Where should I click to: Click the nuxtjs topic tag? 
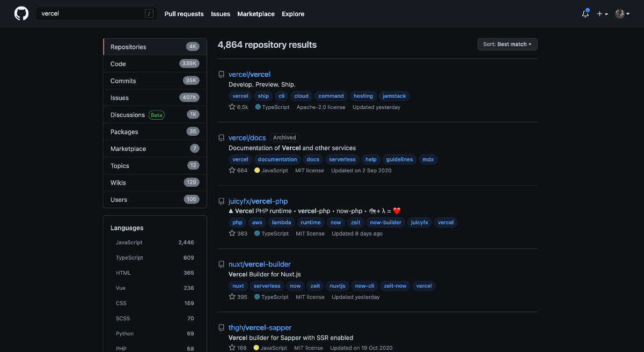(x=338, y=286)
